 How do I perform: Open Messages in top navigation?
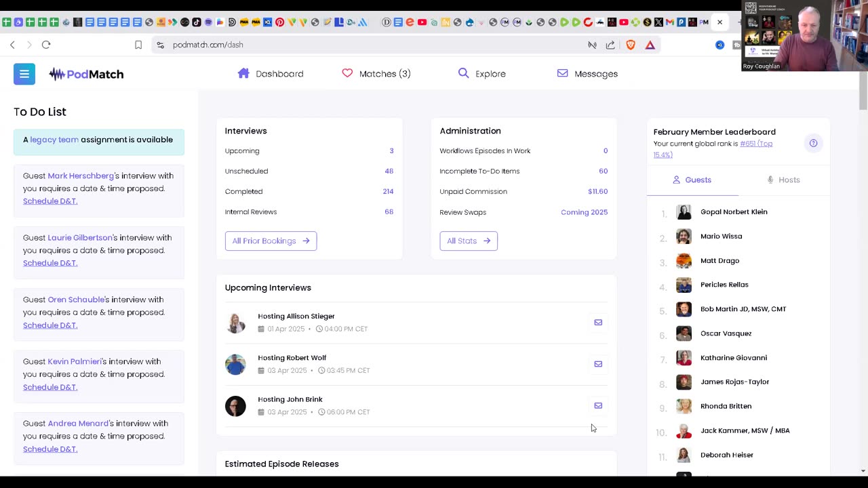(587, 73)
